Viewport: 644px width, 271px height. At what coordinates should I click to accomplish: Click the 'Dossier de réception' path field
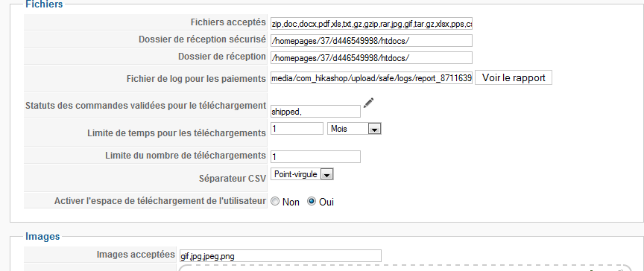point(371,58)
